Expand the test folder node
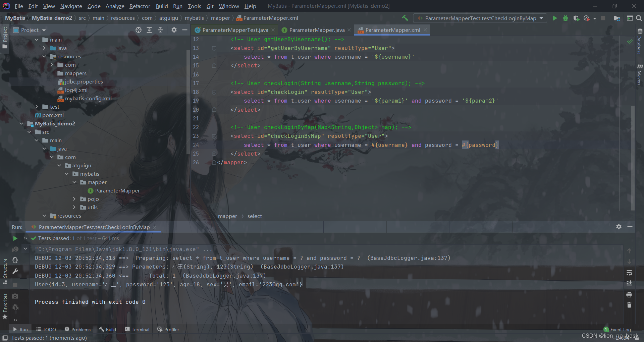This screenshot has width=644, height=342. 37,107
